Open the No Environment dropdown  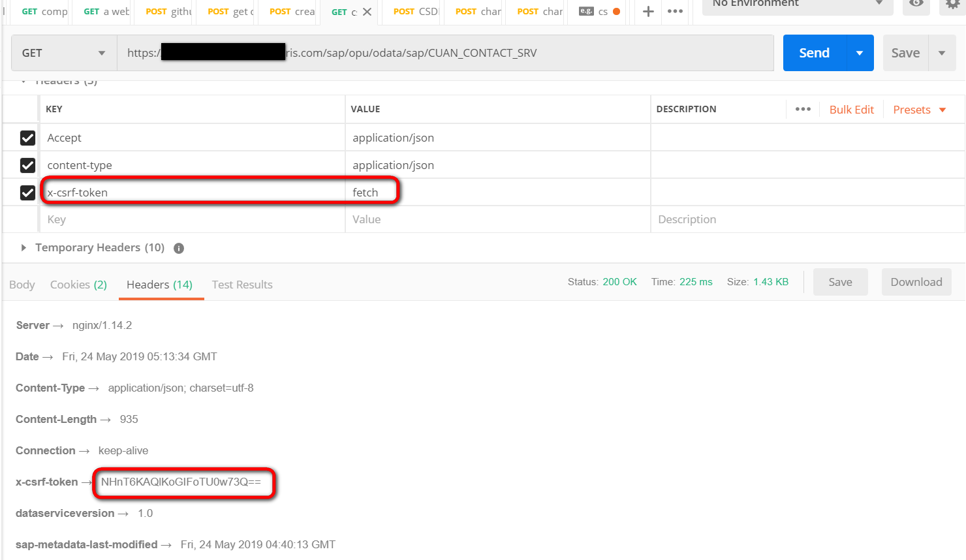(796, 5)
